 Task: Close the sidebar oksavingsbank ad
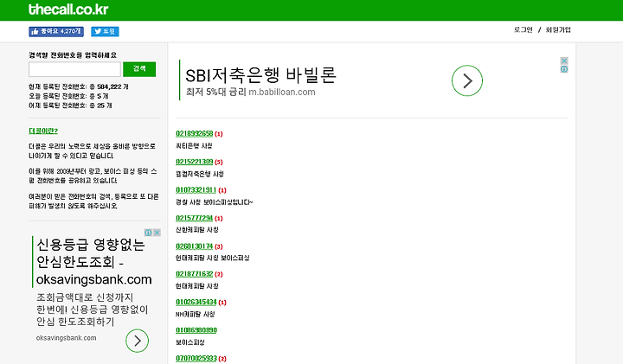(x=157, y=233)
